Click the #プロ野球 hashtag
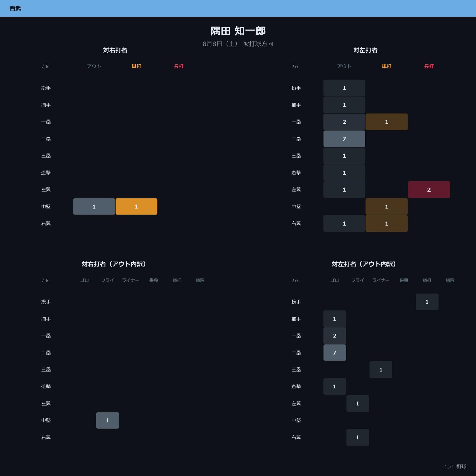This screenshot has height=476, width=476. 455,466
